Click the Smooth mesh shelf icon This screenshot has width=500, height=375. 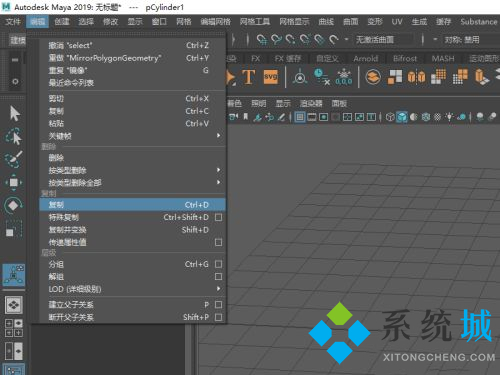coord(438,77)
